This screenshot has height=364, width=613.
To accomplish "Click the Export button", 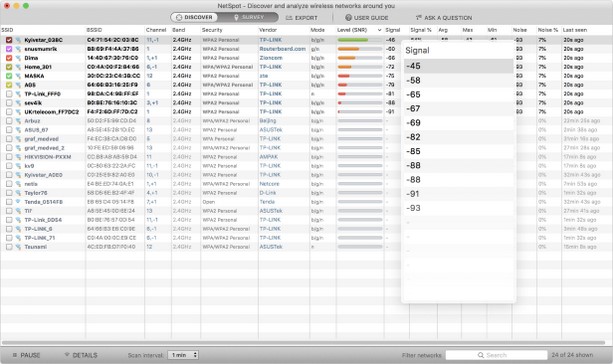I will tap(301, 18).
